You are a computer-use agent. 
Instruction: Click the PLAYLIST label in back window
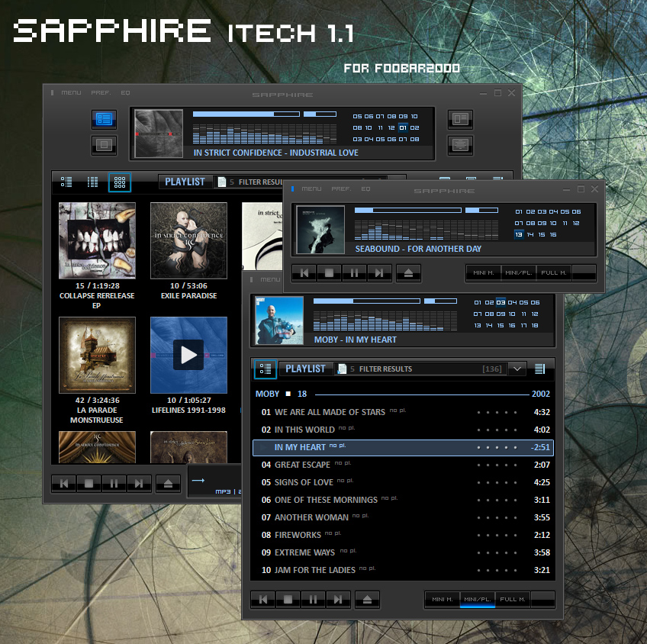185,182
